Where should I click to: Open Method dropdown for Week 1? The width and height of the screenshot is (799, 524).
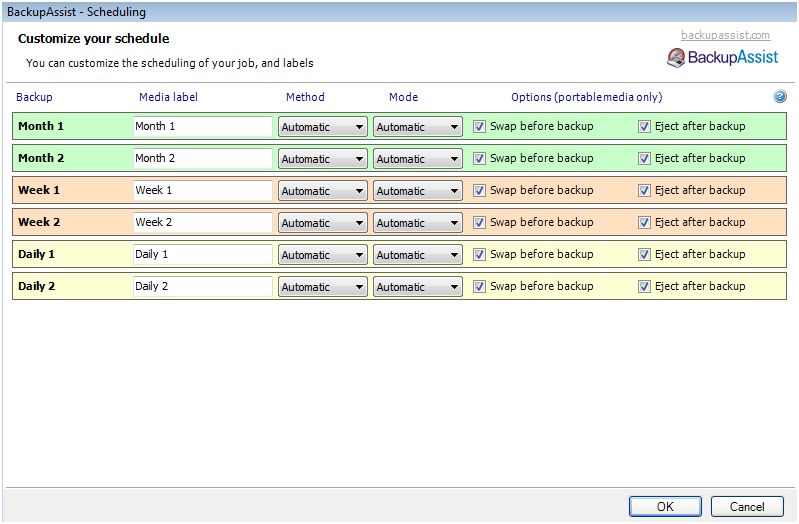(323, 191)
